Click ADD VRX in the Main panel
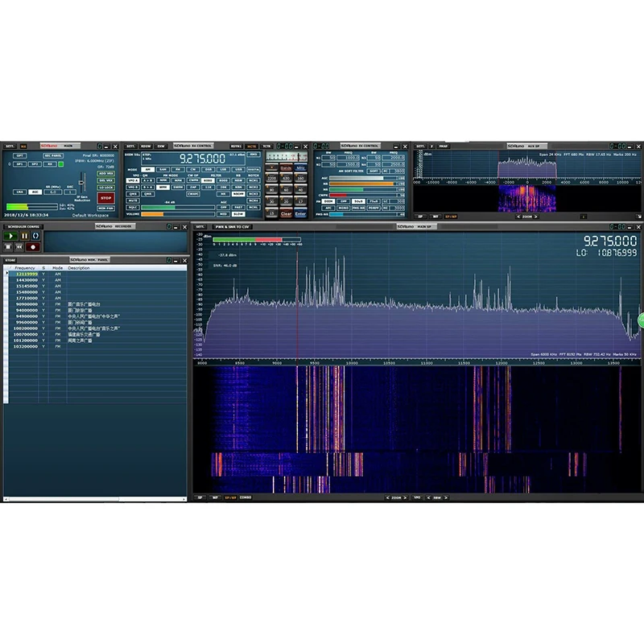Screen dimensions: 644x644 (106, 174)
